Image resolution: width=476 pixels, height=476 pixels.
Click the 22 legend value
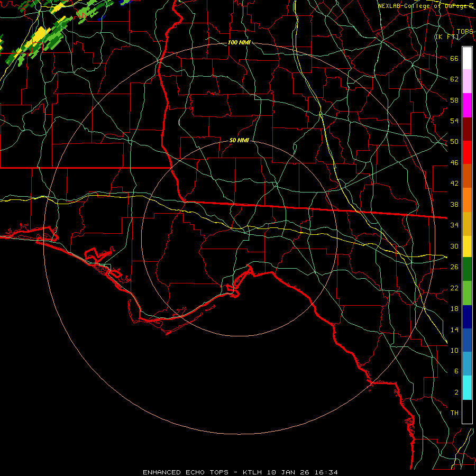[454, 288]
